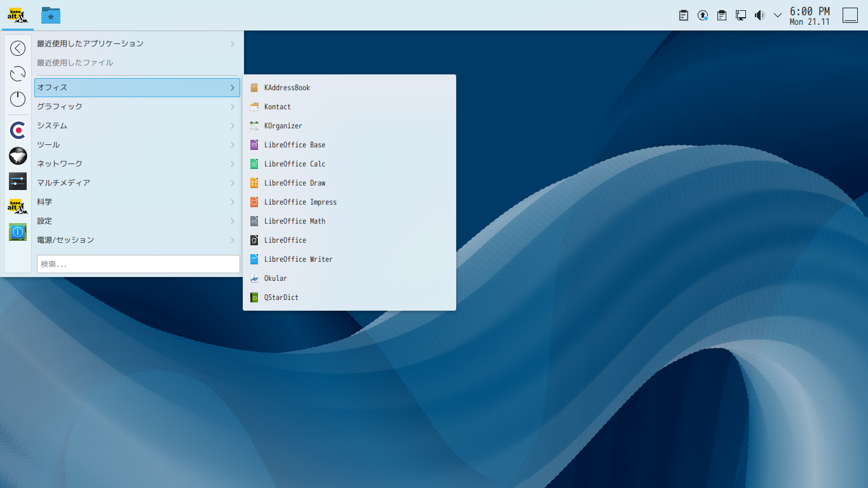Click the circular-arrows restart icon in the sidebar
This screenshot has width=868, height=488.
18,74
